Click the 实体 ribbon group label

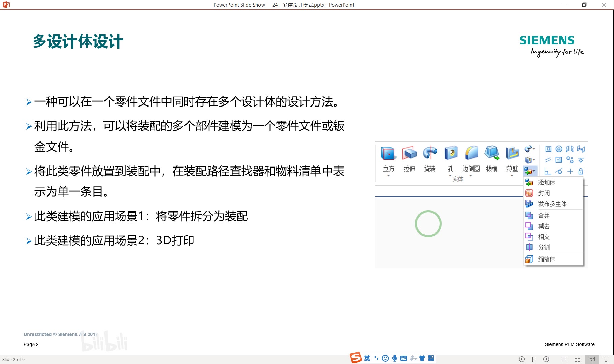(x=458, y=179)
